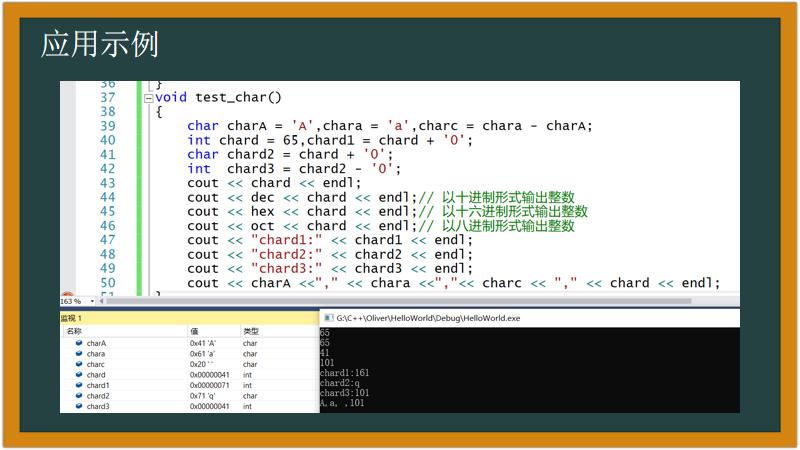Click the variable icon beside chard3
The width and height of the screenshot is (800, 450).
coord(78,407)
